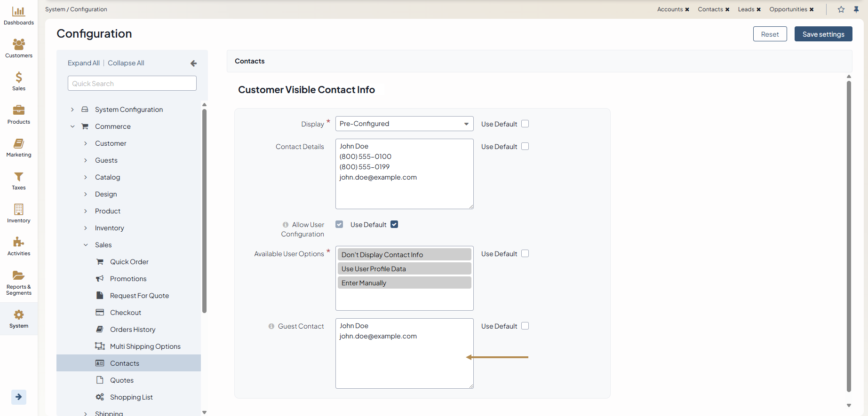Open Reports & Segments folder icon
Image resolution: width=868 pixels, height=416 pixels.
[x=19, y=275]
